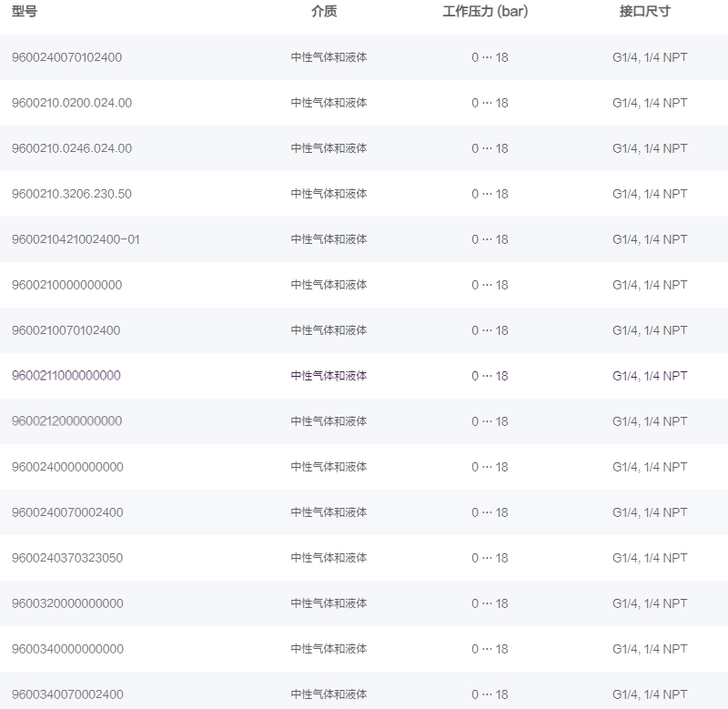Viewport: 728px width, 709px height.
Task: Click model 9600210.3206.230.50
Action: point(71,194)
